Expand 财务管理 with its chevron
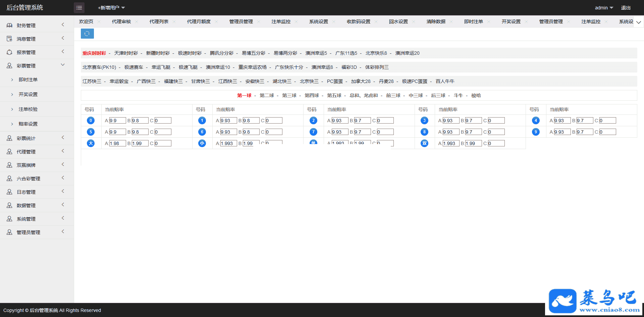Screen dimensions: 644x317 pos(63,25)
